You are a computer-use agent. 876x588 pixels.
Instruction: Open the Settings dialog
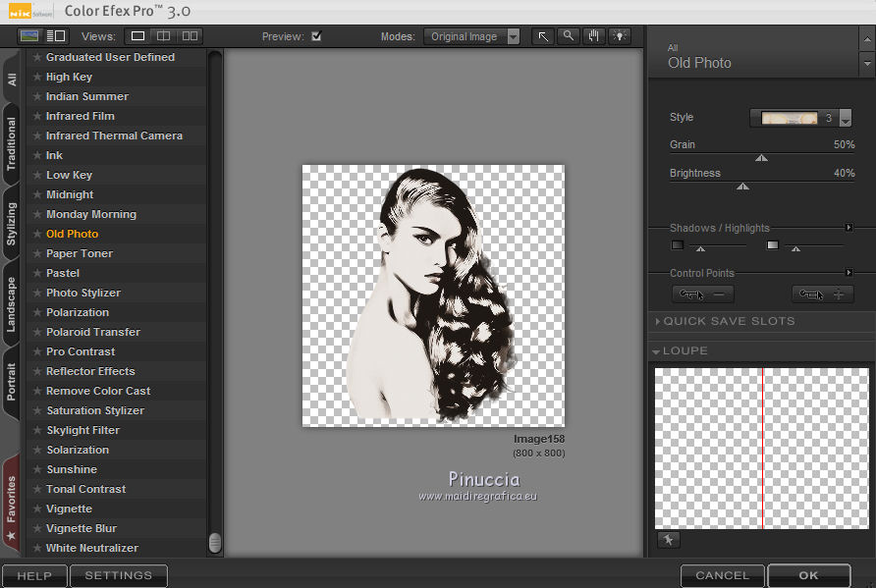118,575
